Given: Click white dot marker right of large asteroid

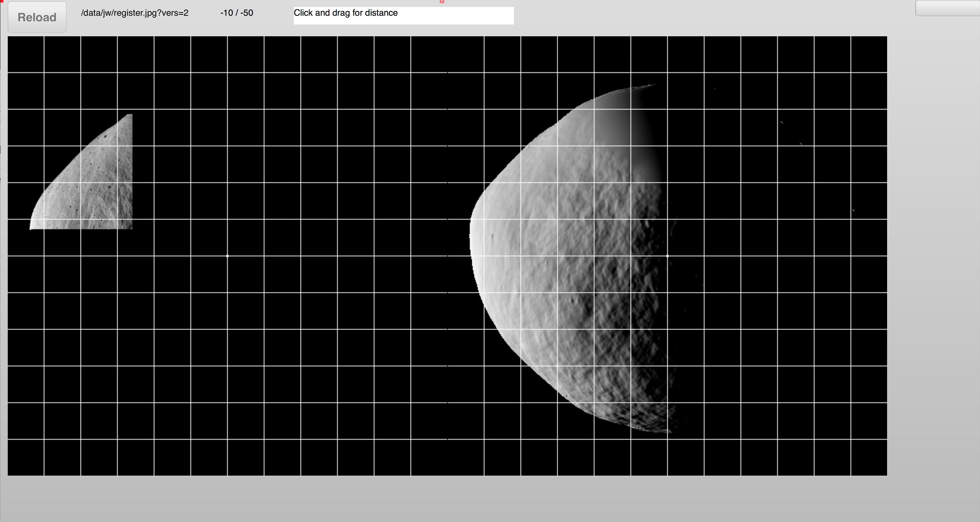Looking at the screenshot, I should click(x=668, y=256).
